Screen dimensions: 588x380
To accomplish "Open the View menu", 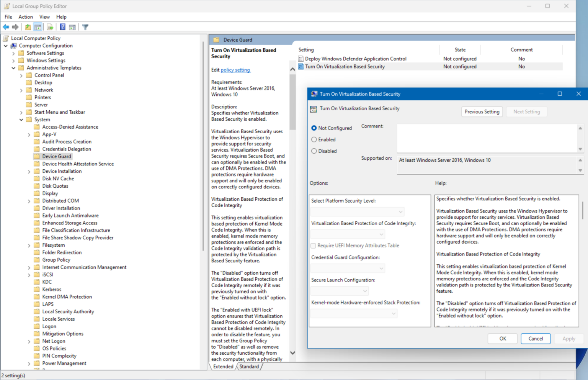I will coord(44,17).
